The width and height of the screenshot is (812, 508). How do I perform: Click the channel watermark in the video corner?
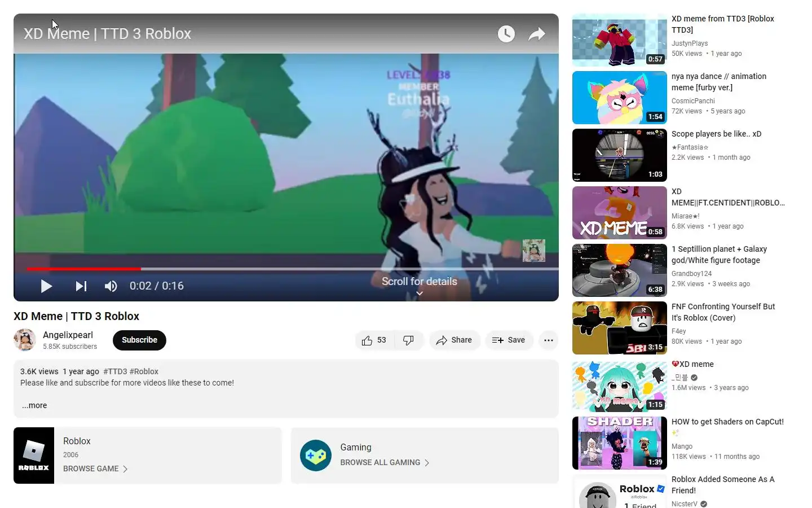coord(533,251)
